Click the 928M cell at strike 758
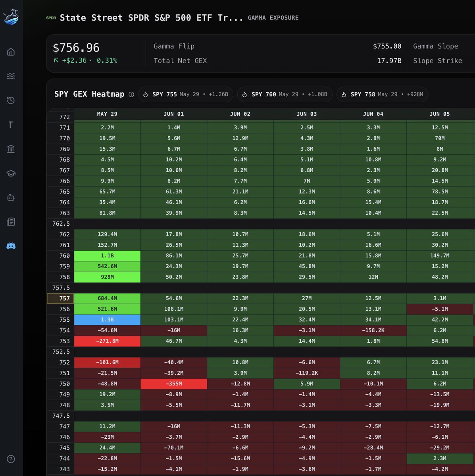Image resolution: width=475 pixels, height=476 pixels. click(107, 277)
